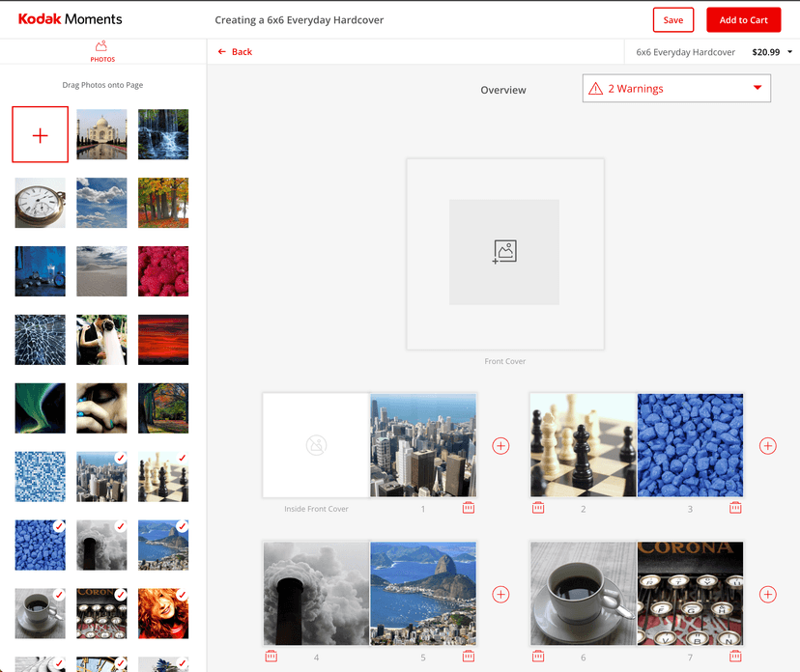Click the checkmarked coffee cup photo thumbnail
Image resolution: width=800 pixels, height=672 pixels.
[x=40, y=613]
